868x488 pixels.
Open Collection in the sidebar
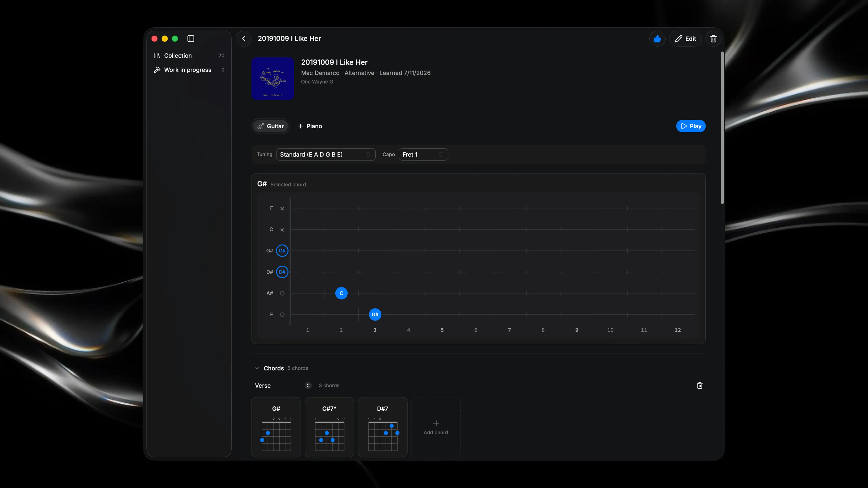189,56
